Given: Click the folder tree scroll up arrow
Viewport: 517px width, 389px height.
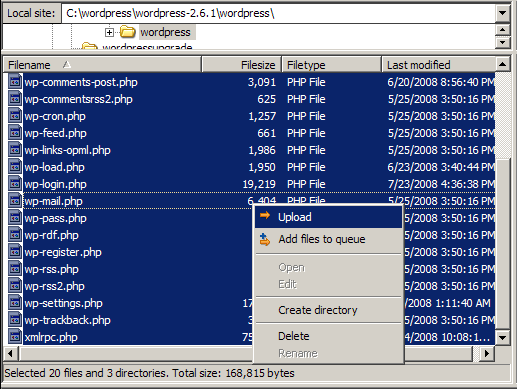Looking at the screenshot, I should point(503,30).
